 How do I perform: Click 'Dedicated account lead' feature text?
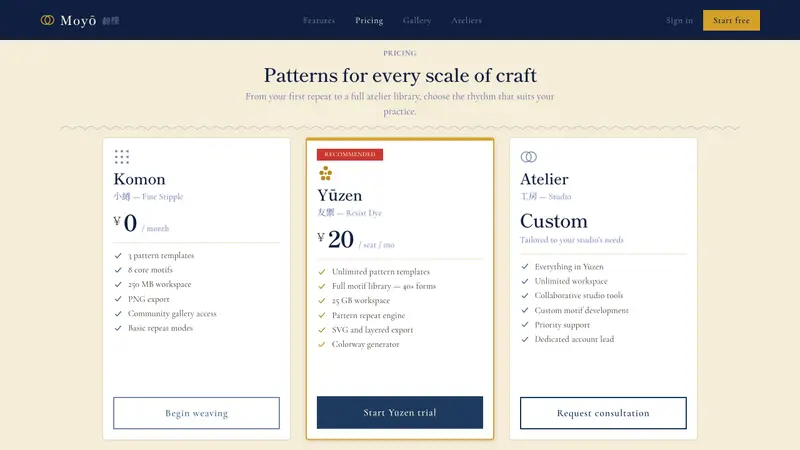click(574, 339)
